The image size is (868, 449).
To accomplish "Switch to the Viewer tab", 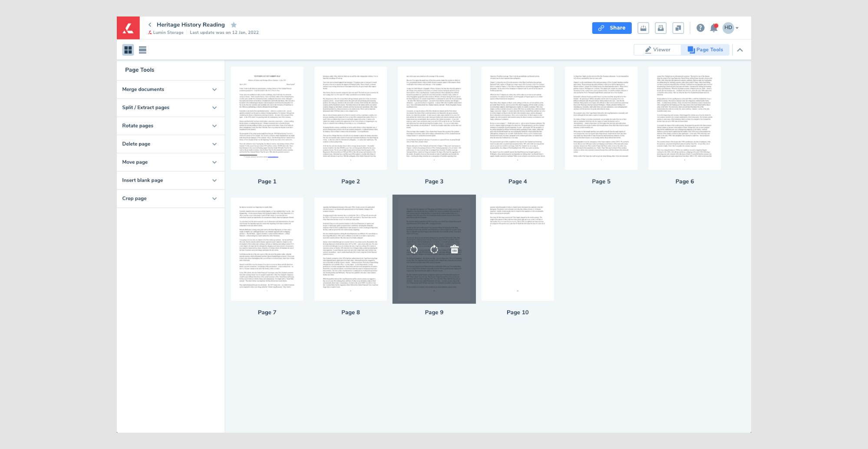I will (x=657, y=50).
